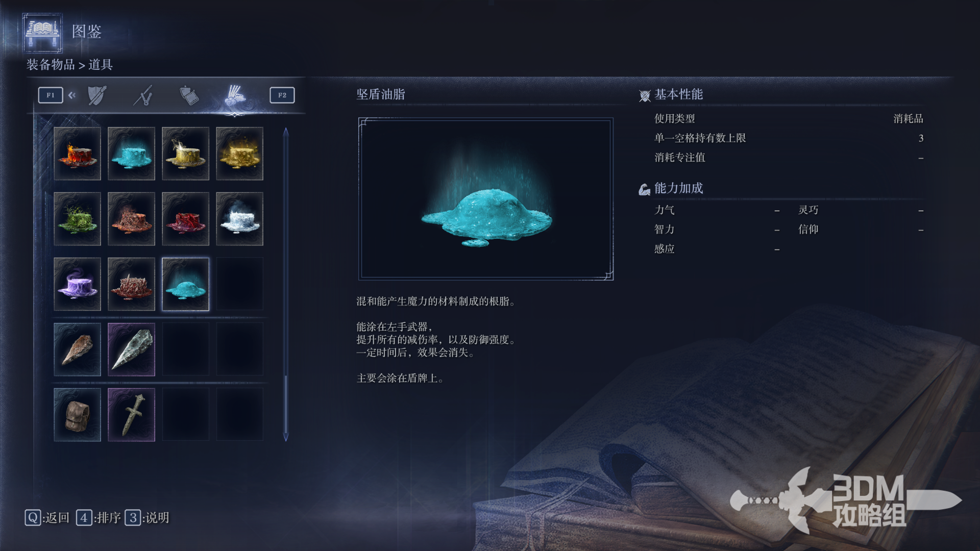Screen dimensions: 980x551
Task: Select the dark red blood grease item
Action: tap(185, 219)
